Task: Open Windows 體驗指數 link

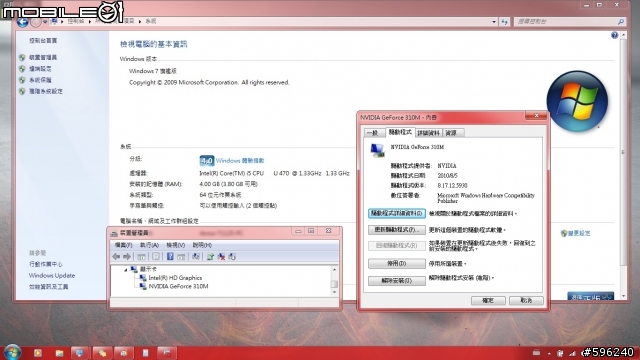Action: [x=240, y=160]
